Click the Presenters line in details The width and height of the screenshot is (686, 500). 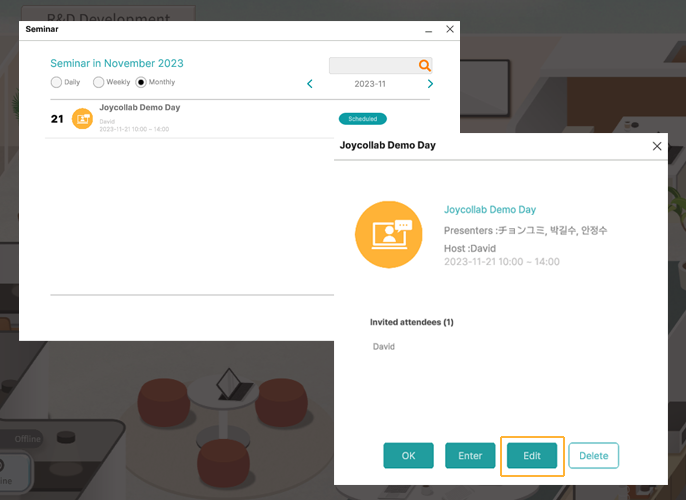coord(525,230)
